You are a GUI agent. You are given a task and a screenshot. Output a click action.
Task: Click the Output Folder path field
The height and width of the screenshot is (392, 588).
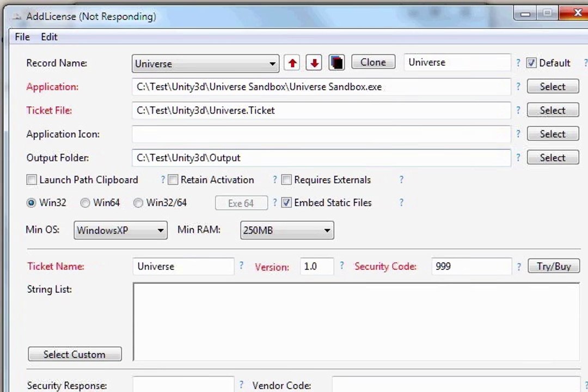(x=321, y=157)
